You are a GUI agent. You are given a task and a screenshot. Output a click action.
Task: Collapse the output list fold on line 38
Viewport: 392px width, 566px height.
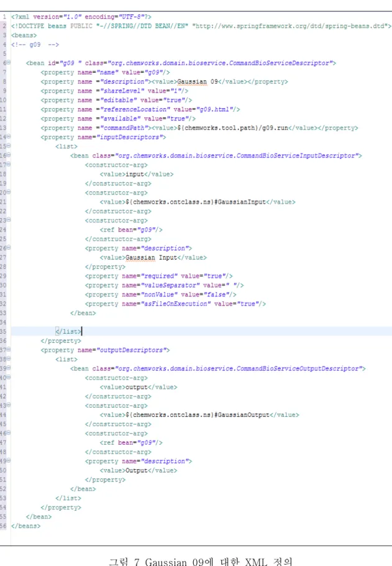tap(9, 359)
